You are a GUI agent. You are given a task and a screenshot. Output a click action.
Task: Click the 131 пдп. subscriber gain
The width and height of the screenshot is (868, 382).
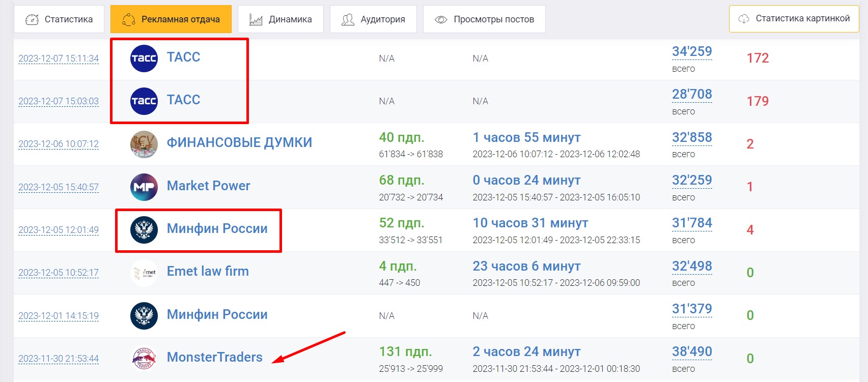click(x=405, y=351)
